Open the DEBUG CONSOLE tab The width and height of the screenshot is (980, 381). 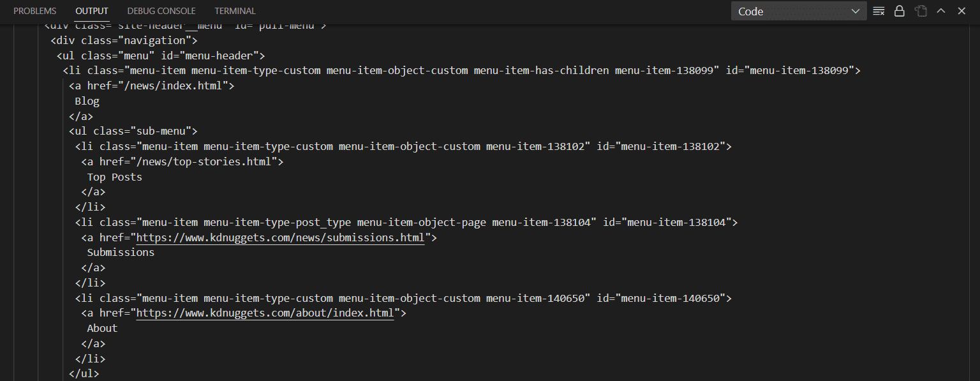click(x=161, y=11)
